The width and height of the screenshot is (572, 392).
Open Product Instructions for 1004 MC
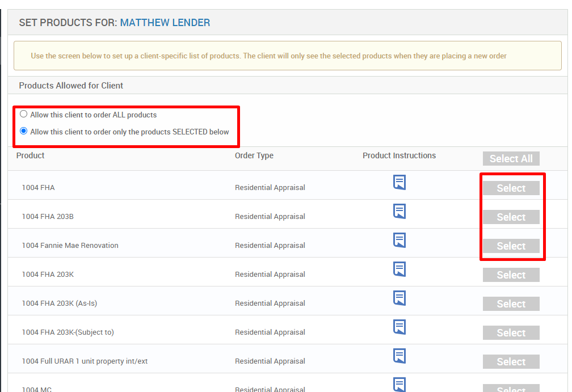coord(399,385)
